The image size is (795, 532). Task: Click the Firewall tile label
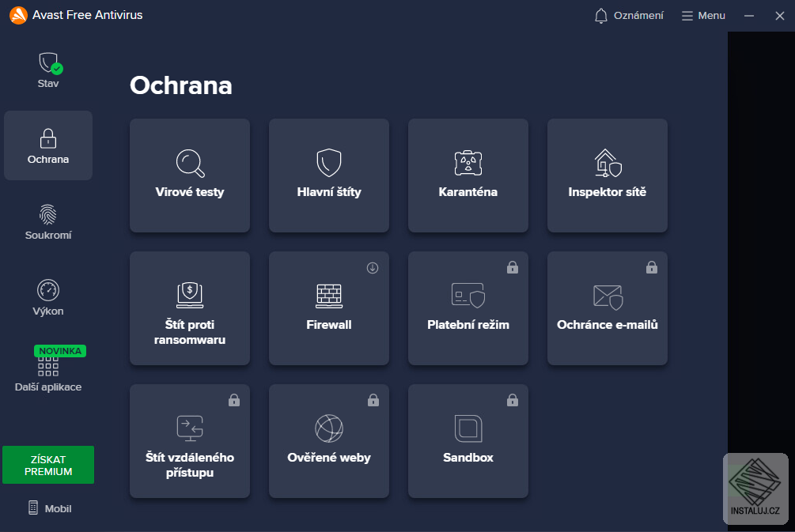tap(329, 325)
